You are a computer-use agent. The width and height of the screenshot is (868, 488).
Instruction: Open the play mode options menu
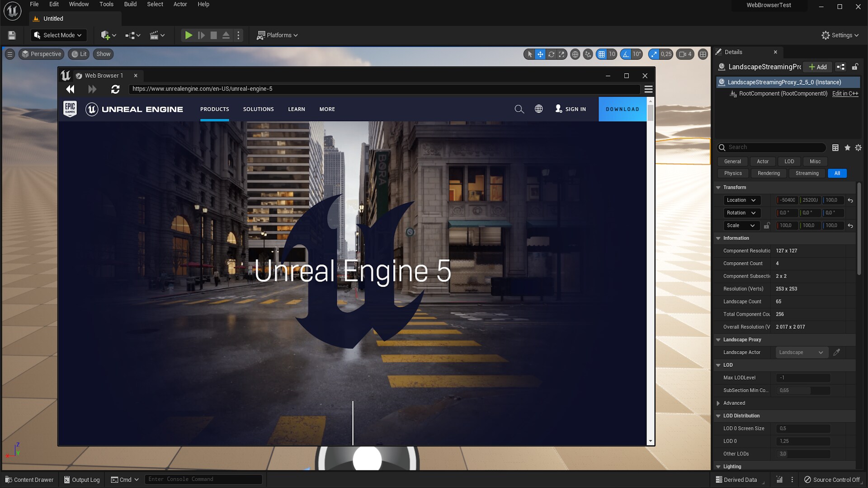point(238,35)
